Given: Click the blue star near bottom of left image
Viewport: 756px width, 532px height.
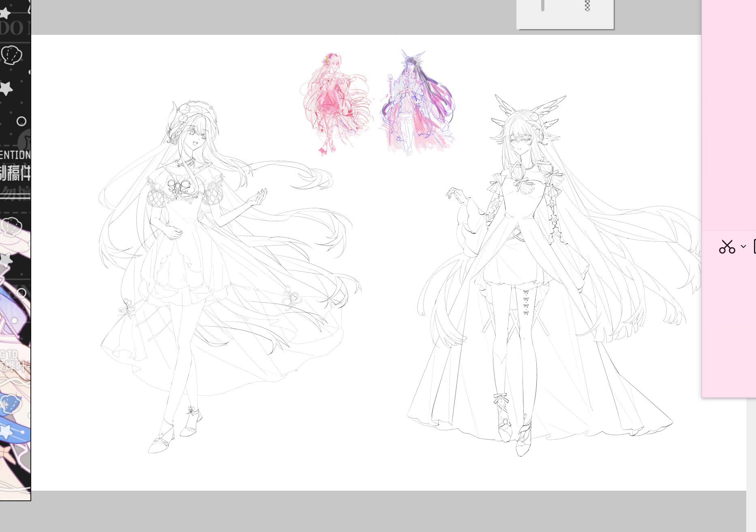Looking at the screenshot, I should (6, 430).
